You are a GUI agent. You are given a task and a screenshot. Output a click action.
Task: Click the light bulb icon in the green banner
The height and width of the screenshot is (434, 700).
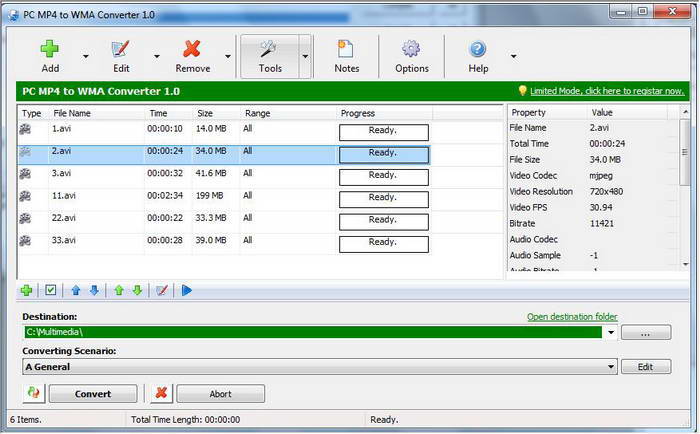tap(522, 91)
